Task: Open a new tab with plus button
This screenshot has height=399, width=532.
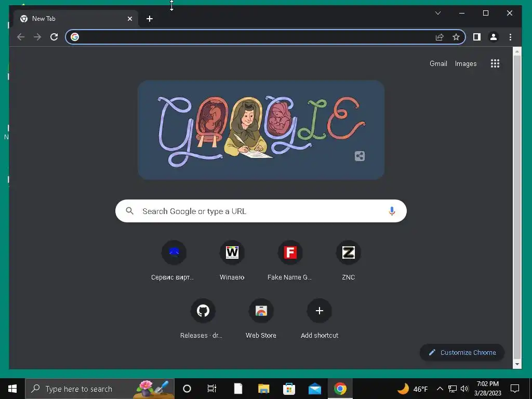Action: [x=150, y=19]
